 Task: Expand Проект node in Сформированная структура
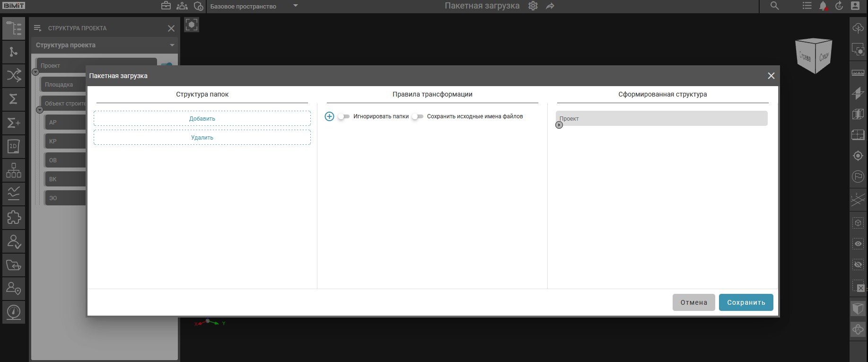pos(559,125)
